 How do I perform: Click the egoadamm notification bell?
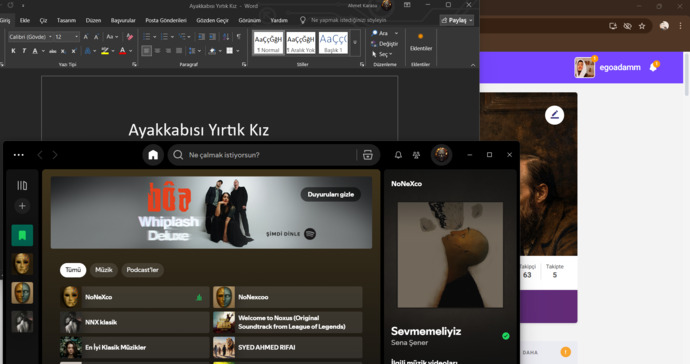tap(653, 67)
